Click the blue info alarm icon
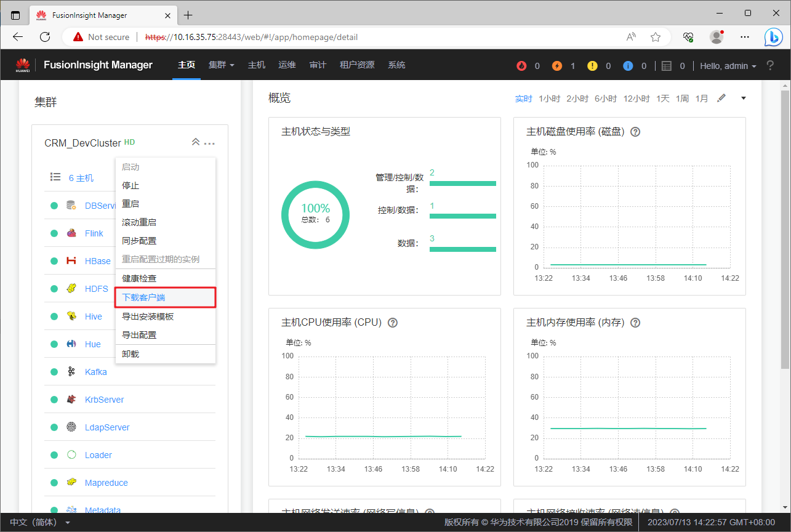The height and width of the screenshot is (532, 791). (x=628, y=65)
